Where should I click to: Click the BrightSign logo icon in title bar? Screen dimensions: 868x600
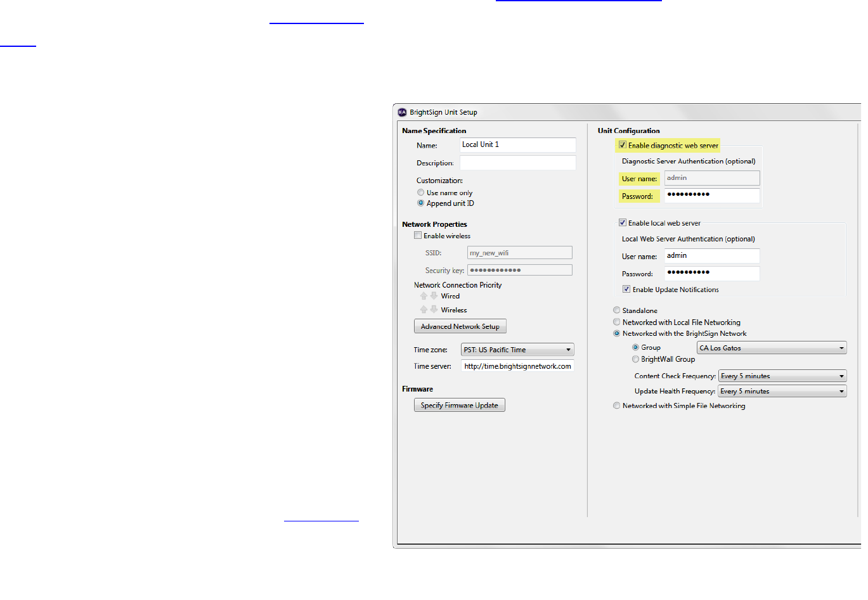[402, 112]
